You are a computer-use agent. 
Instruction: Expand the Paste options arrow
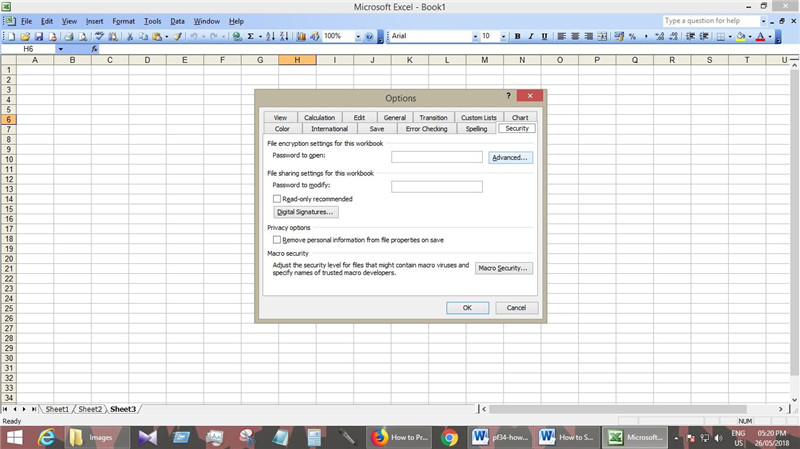pyautogui.click(x=166, y=36)
